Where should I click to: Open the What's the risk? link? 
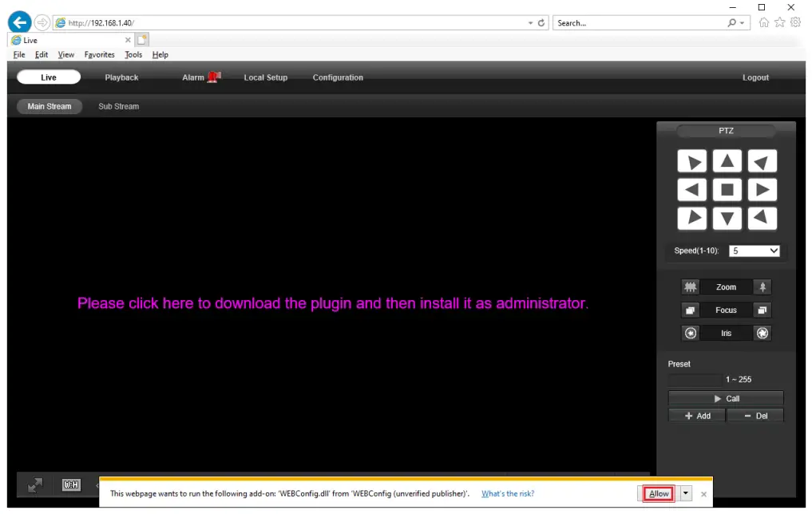pos(508,494)
